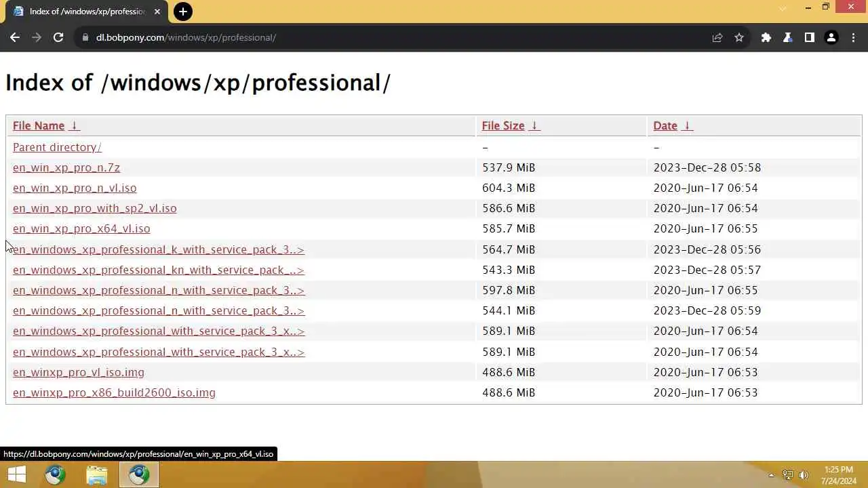This screenshot has width=868, height=488.
Task: Sort by File Size header
Action: click(x=503, y=125)
